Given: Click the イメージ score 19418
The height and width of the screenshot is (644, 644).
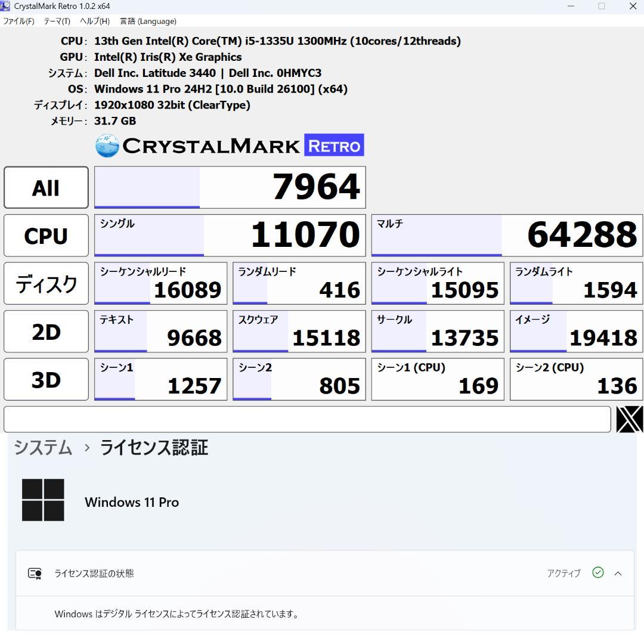Looking at the screenshot, I should pyautogui.click(x=576, y=332).
